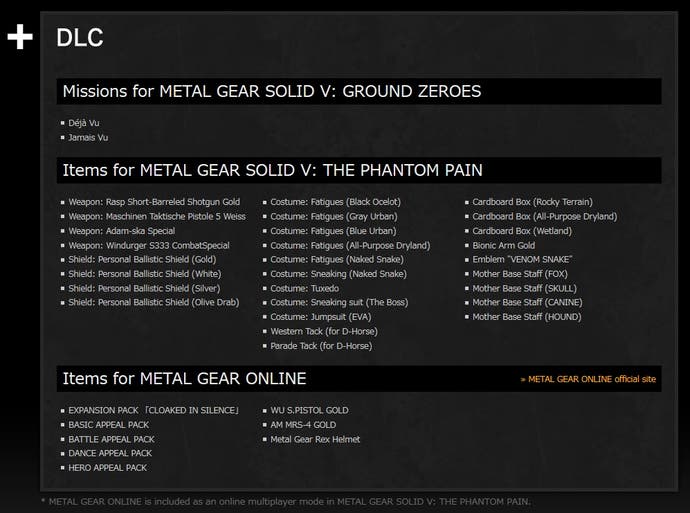
Task: Select Weapon: Adam-ska Special item
Action: click(x=121, y=231)
